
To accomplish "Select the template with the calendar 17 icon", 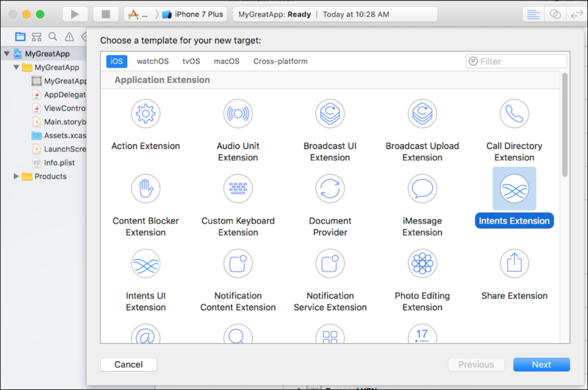I will [422, 335].
